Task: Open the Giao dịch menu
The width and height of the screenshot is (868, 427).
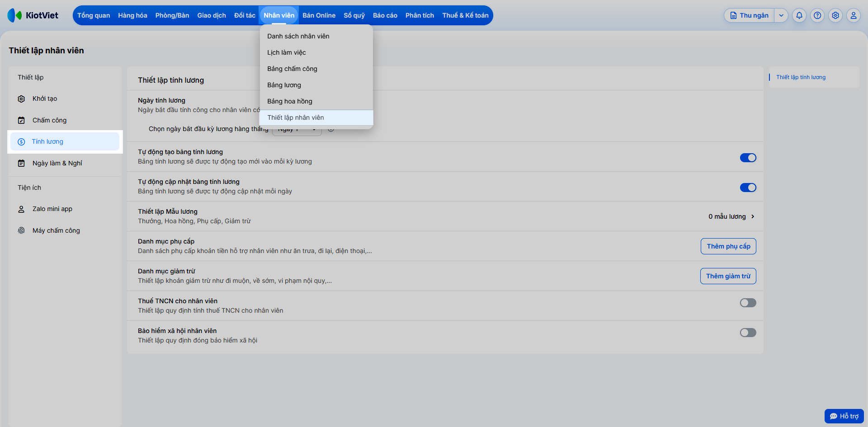Action: 212,15
